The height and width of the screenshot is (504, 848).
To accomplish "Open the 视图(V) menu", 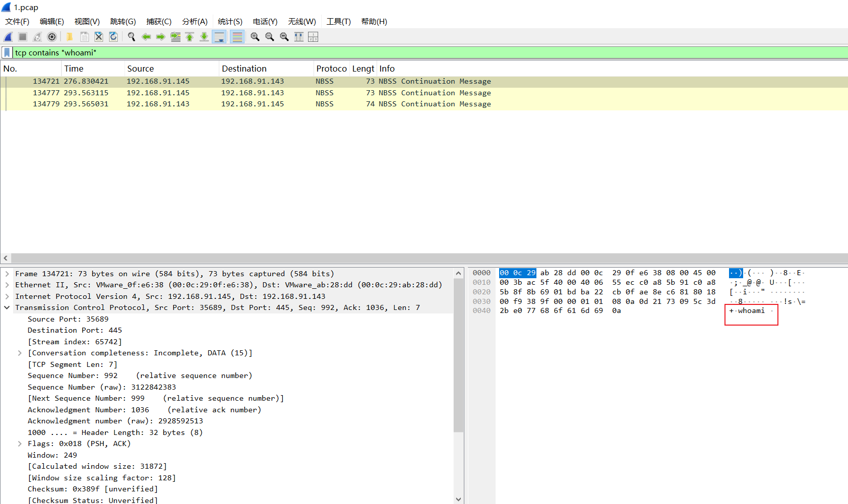I will (87, 22).
